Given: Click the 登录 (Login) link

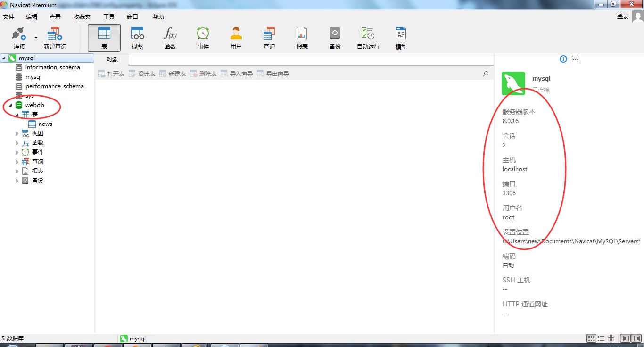Looking at the screenshot, I should 623,16.
